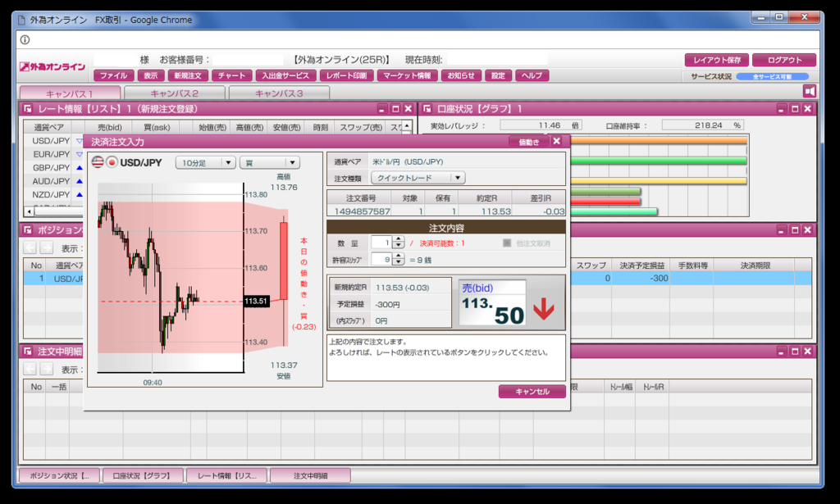
Task: Open the チャート menu
Action: tap(231, 75)
